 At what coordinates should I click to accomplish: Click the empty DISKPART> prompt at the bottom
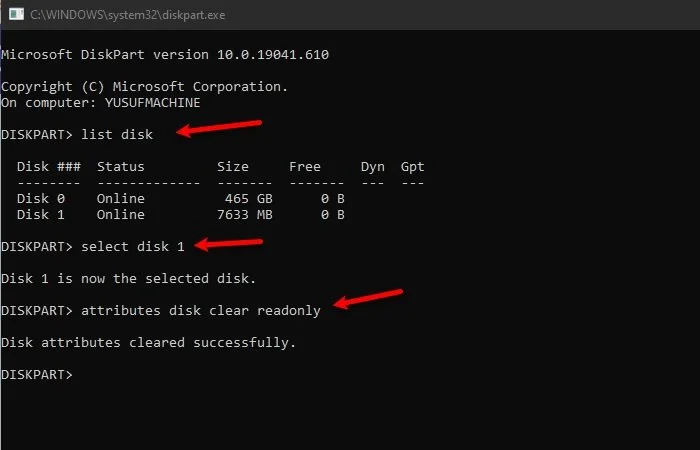click(37, 375)
